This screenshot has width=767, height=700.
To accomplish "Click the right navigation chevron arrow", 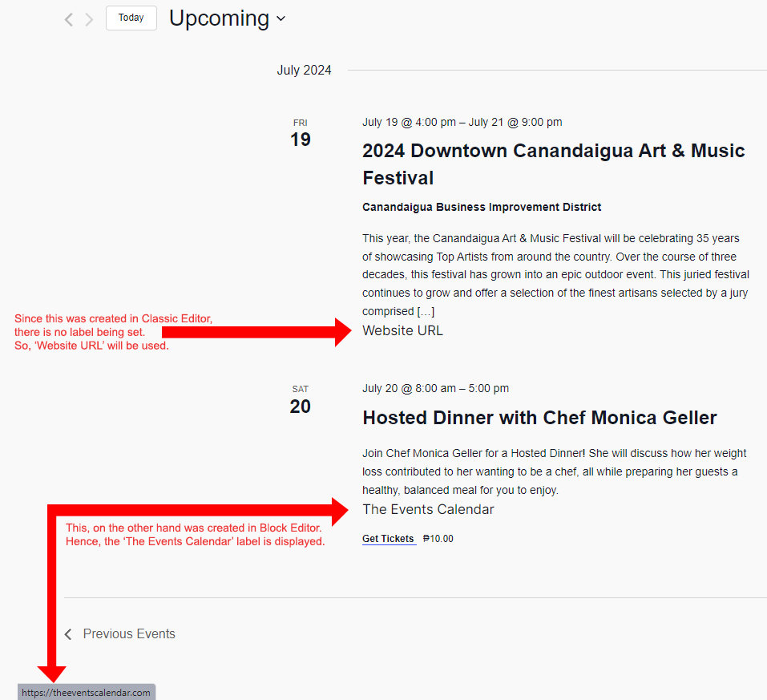I will 88,19.
